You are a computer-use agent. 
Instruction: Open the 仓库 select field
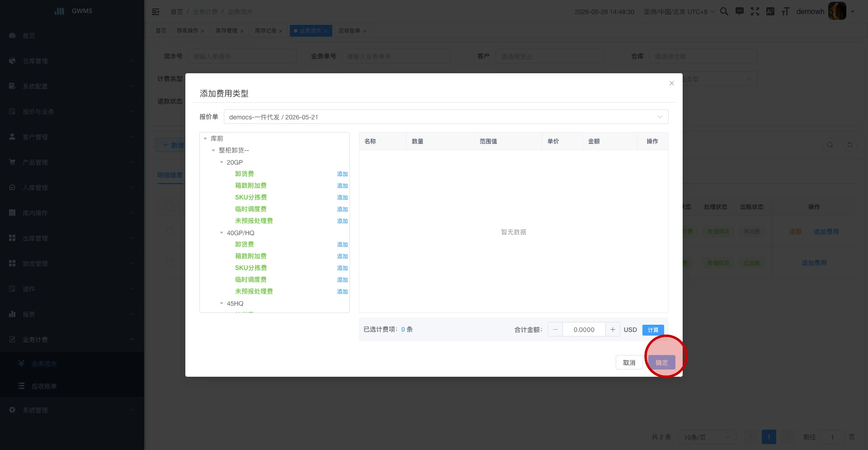click(x=703, y=57)
